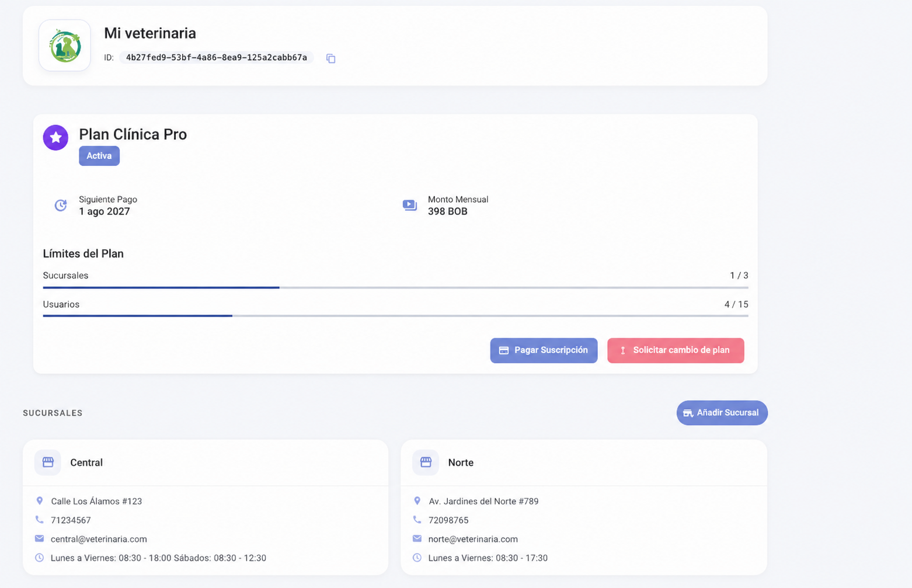Click the Central schedule clock icon

coord(39,558)
